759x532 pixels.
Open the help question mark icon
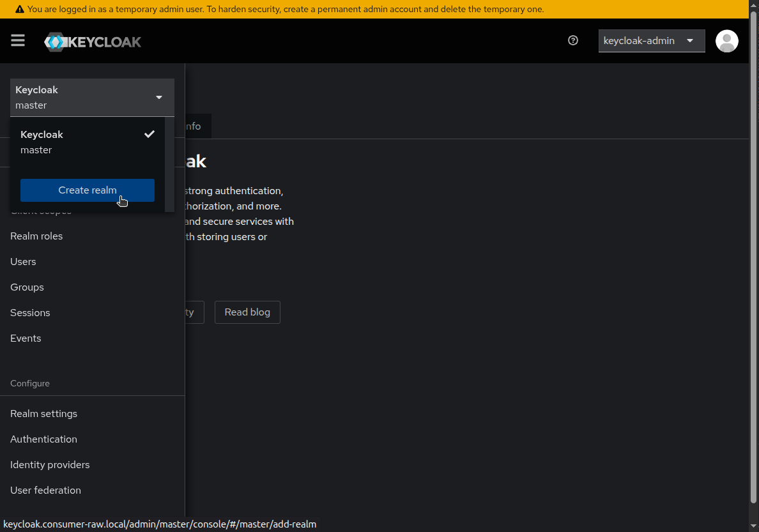point(572,41)
